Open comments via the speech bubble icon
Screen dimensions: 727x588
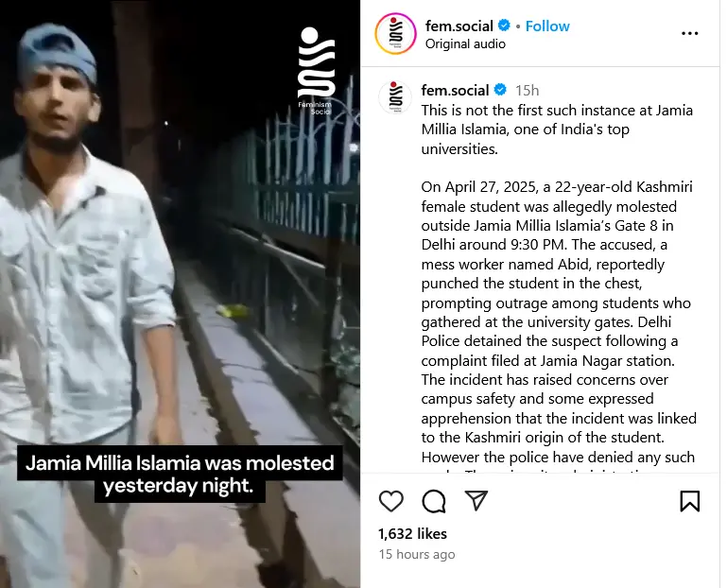click(x=434, y=501)
